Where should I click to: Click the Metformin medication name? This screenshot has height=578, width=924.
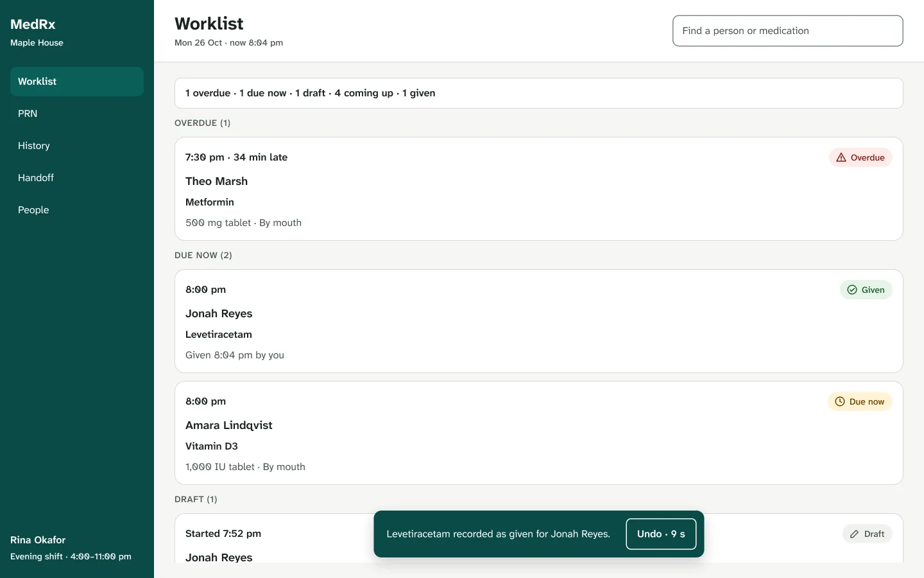[210, 202]
